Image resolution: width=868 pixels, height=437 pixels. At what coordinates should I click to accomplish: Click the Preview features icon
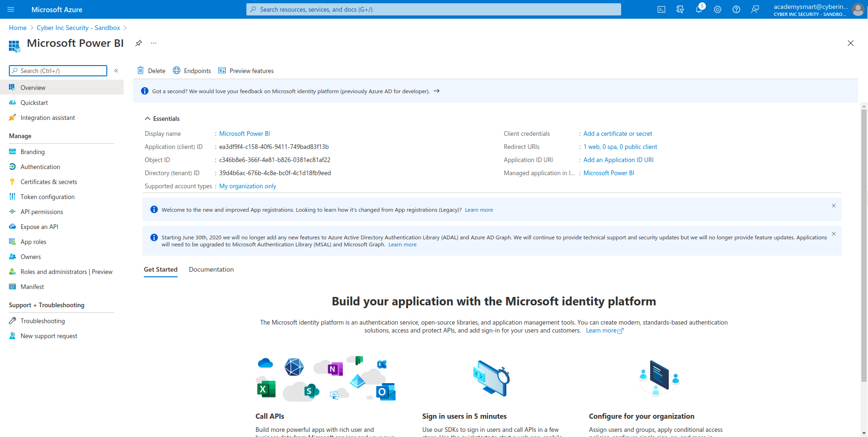(222, 71)
